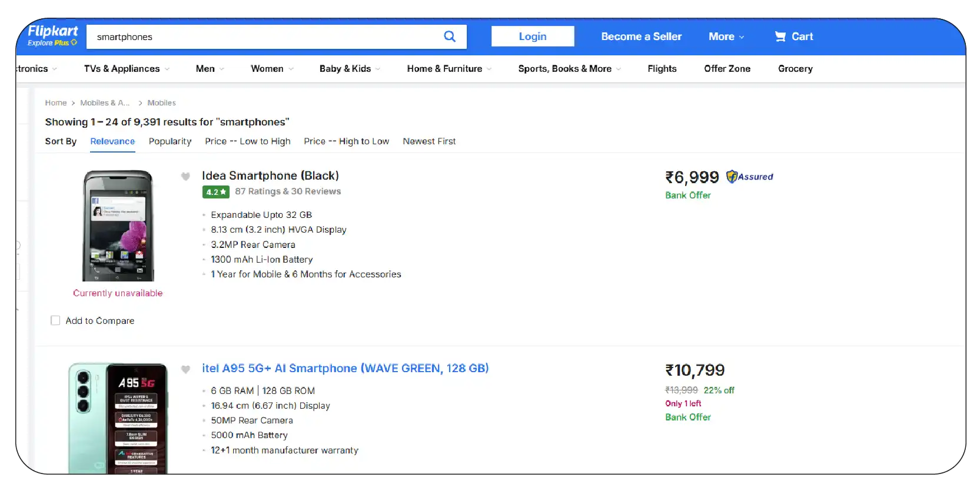Viewport: 980px width, 487px height.
Task: Open the Home & Furniture dropdown
Action: [x=449, y=69]
